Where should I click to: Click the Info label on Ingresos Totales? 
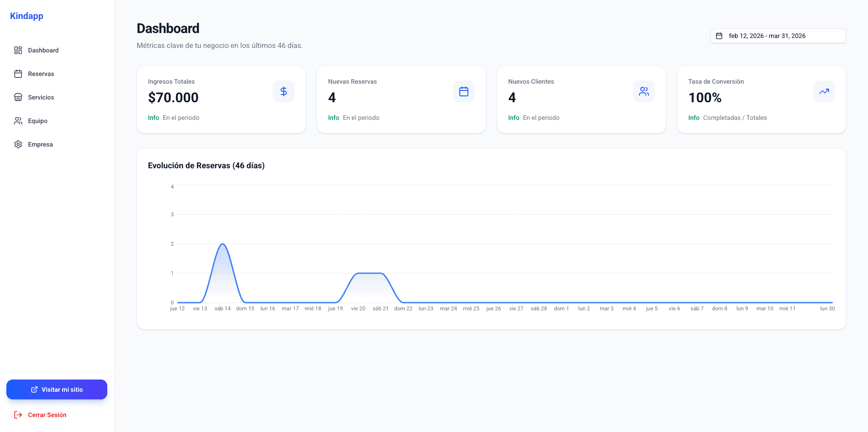coord(153,118)
